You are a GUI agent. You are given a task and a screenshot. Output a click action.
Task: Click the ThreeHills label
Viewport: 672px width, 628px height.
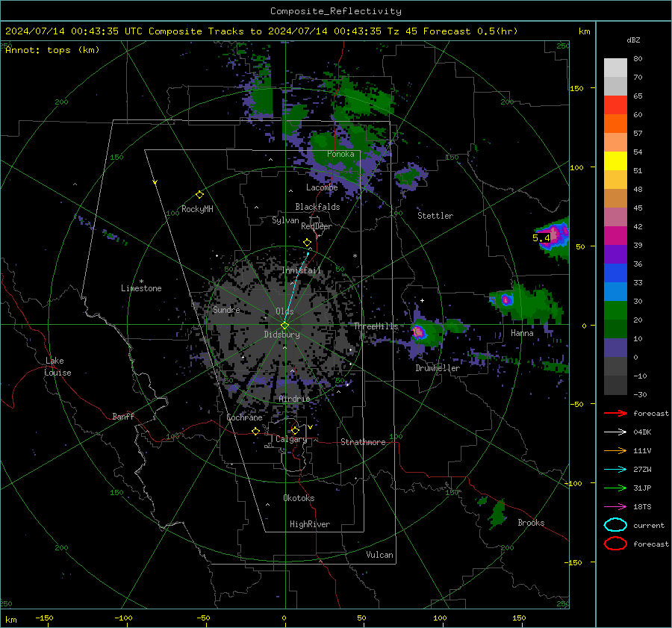376,326
